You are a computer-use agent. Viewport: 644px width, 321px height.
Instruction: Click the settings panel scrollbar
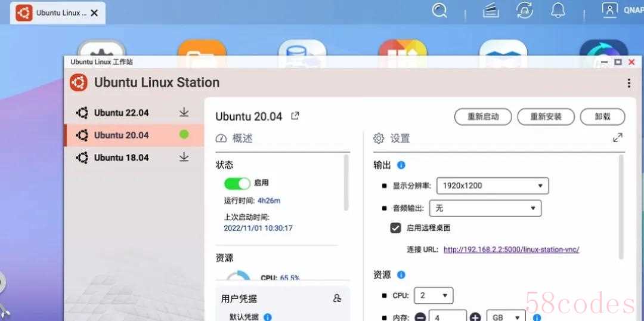621,206
